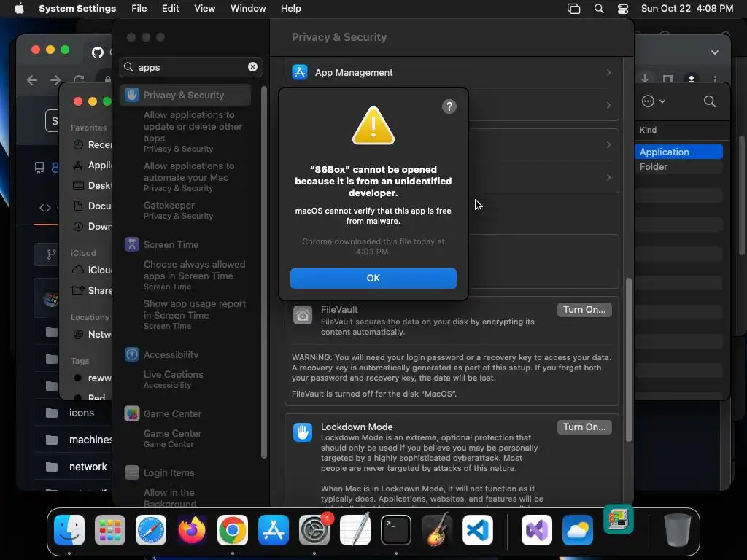Open Visual Studio Code from the Dock
Screen dimensions: 747x560
point(477,530)
